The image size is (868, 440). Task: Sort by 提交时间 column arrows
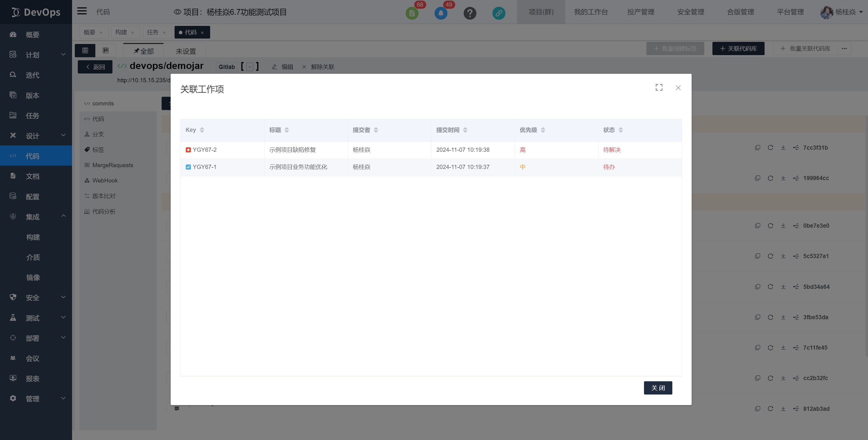(x=465, y=130)
